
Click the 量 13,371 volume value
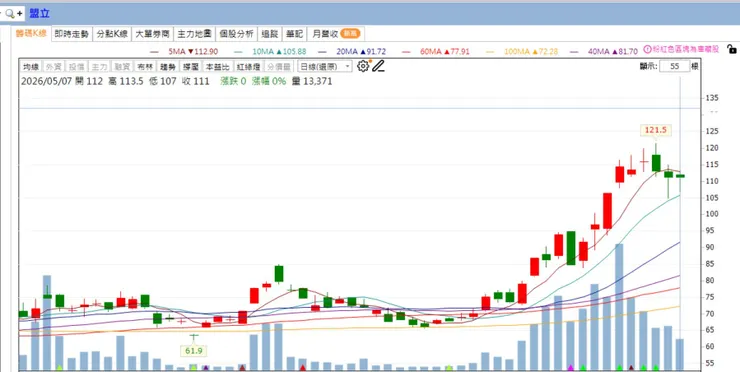point(312,81)
